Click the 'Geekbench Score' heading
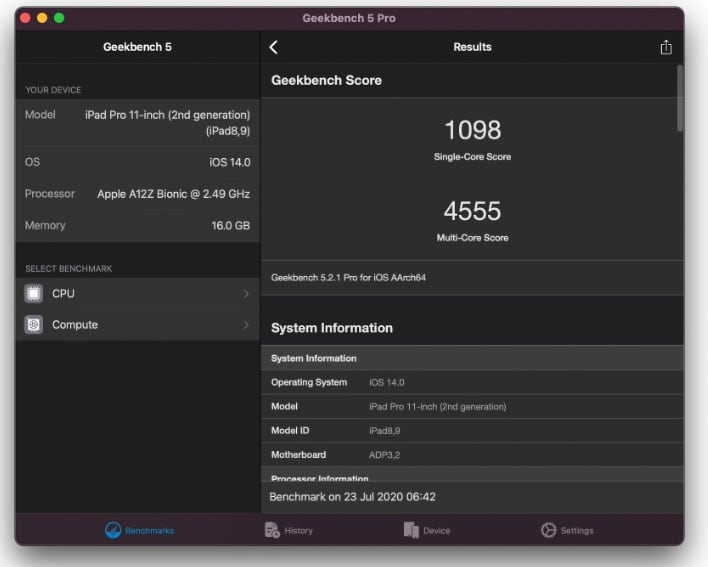 coord(326,80)
